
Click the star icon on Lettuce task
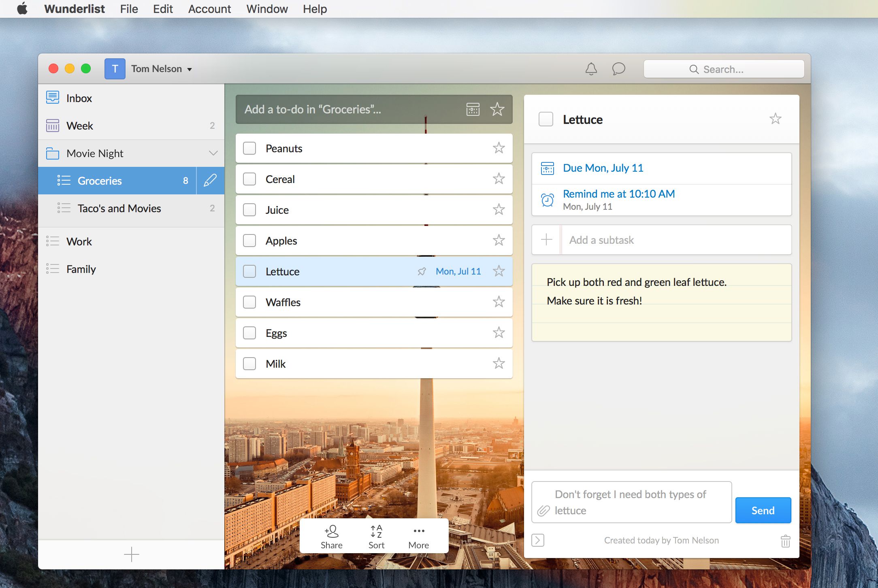point(499,271)
